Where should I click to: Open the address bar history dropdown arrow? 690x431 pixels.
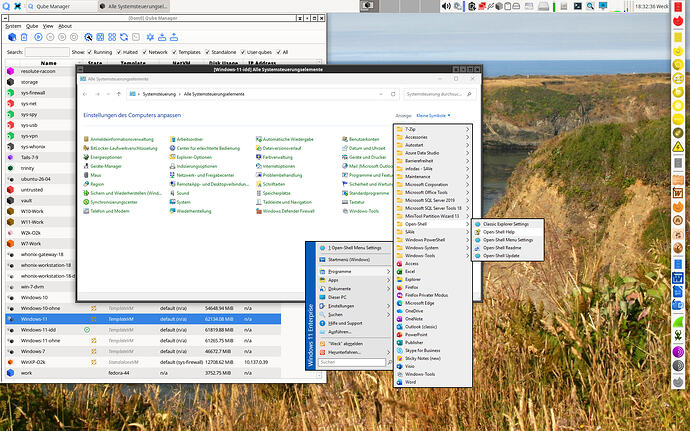381,94
